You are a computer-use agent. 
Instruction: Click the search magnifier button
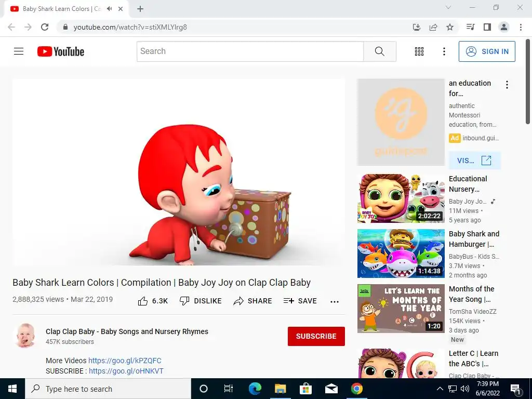pos(380,51)
